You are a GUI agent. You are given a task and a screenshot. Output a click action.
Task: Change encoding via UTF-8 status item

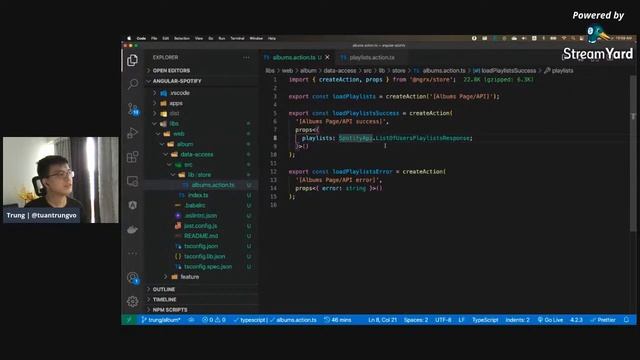[443, 320]
